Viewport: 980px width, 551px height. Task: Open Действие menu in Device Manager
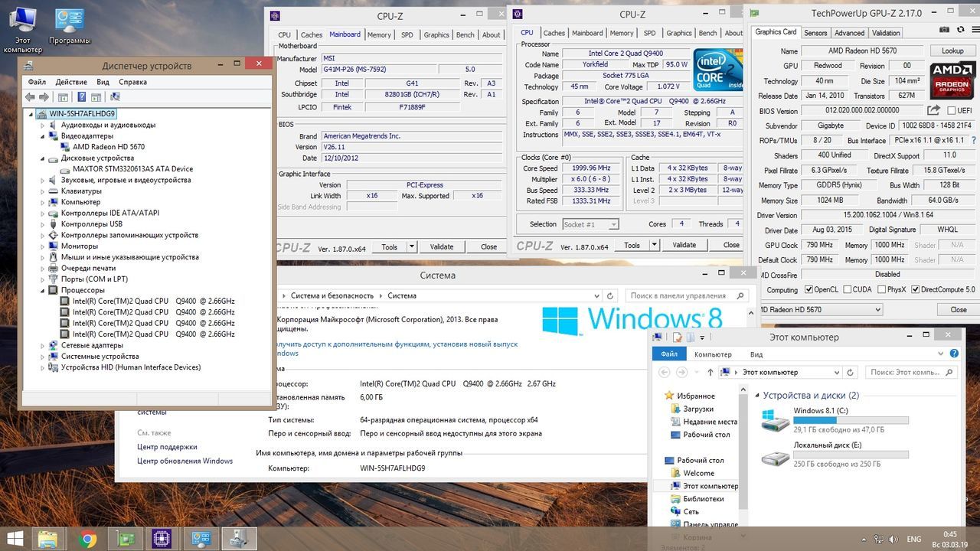tap(71, 82)
